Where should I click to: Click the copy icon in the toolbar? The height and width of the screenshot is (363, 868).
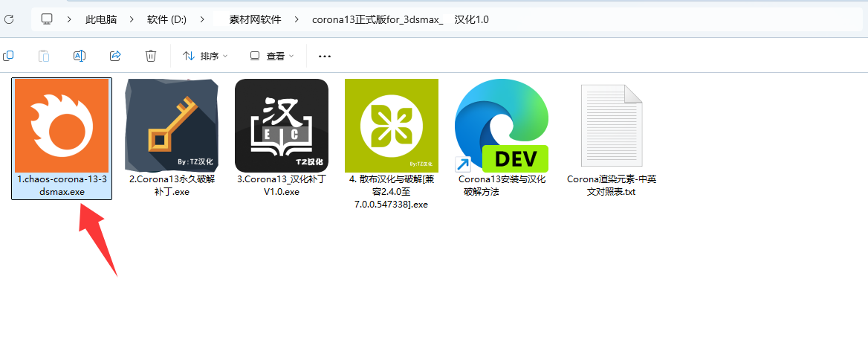tap(8, 56)
